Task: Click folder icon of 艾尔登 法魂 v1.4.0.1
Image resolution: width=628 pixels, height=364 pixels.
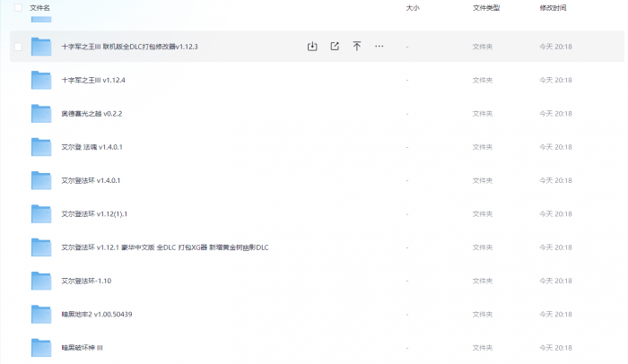Action: tap(41, 147)
